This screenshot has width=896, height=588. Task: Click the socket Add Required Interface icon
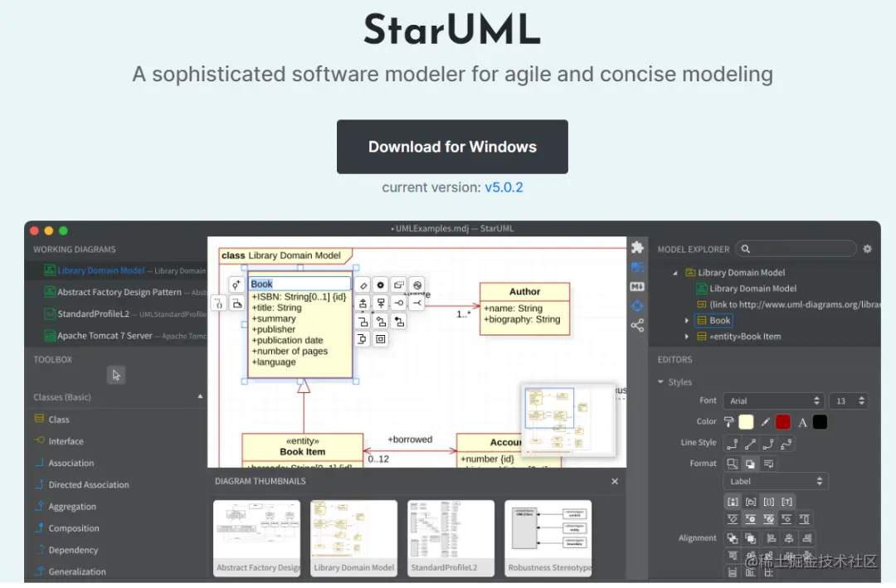tap(417, 303)
